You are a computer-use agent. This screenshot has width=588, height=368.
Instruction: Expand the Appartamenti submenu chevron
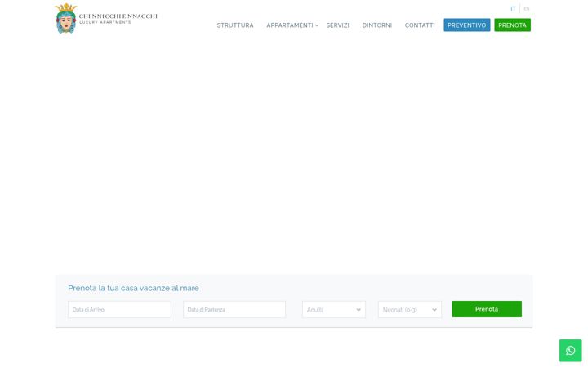tap(317, 25)
